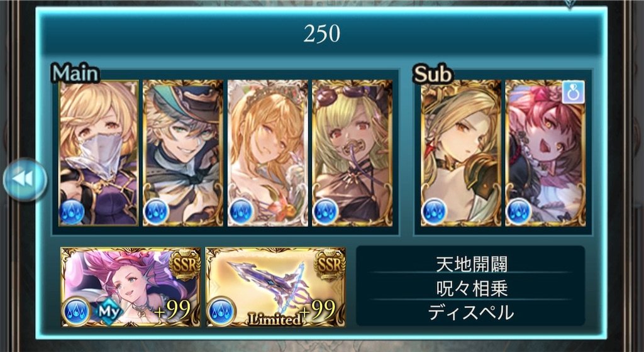The height and width of the screenshot is (352, 644).
Task: Select the 天地開闢 skill entry
Action: tap(471, 264)
